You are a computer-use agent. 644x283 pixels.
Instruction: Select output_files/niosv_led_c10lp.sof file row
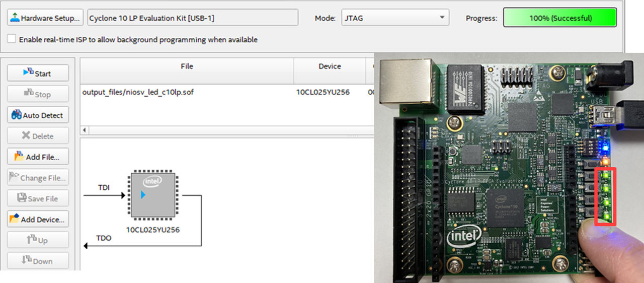pyautogui.click(x=227, y=92)
